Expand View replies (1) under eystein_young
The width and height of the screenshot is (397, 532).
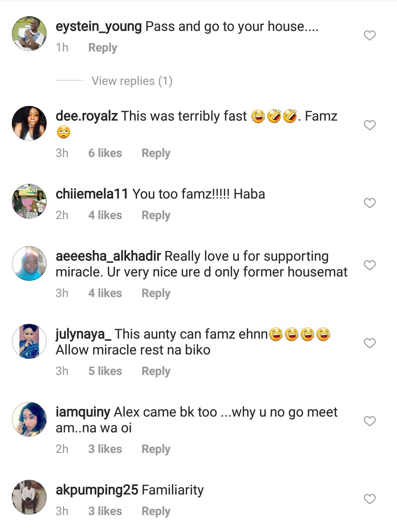coord(132,81)
